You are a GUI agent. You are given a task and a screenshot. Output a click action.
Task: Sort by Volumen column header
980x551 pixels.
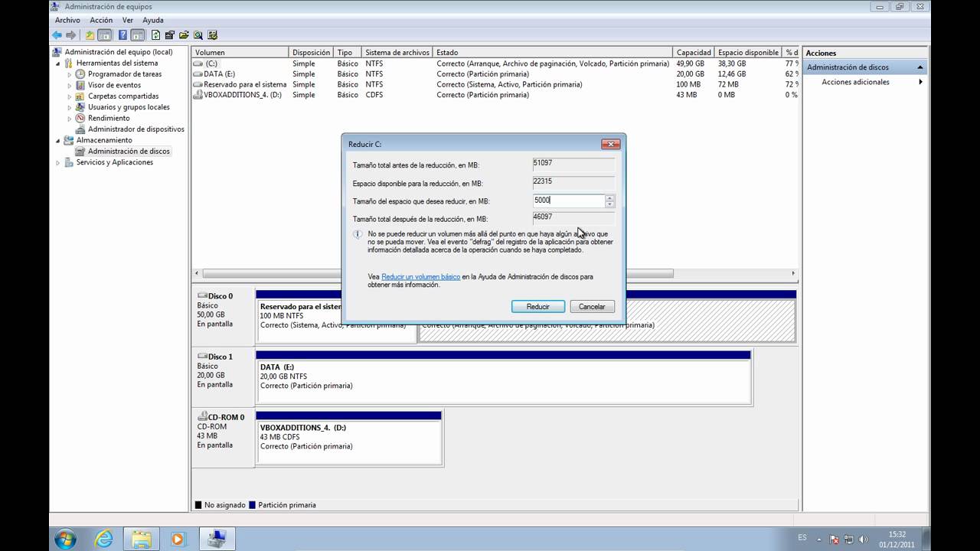point(240,53)
